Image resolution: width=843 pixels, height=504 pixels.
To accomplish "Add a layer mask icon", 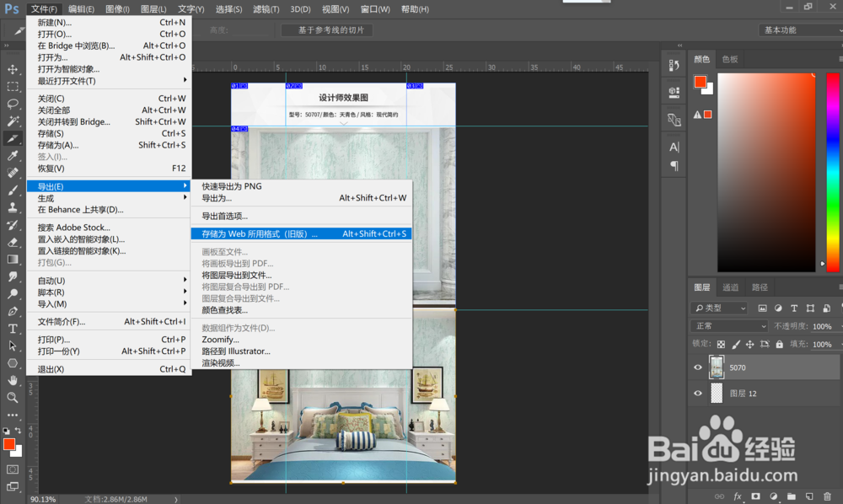I will (755, 496).
